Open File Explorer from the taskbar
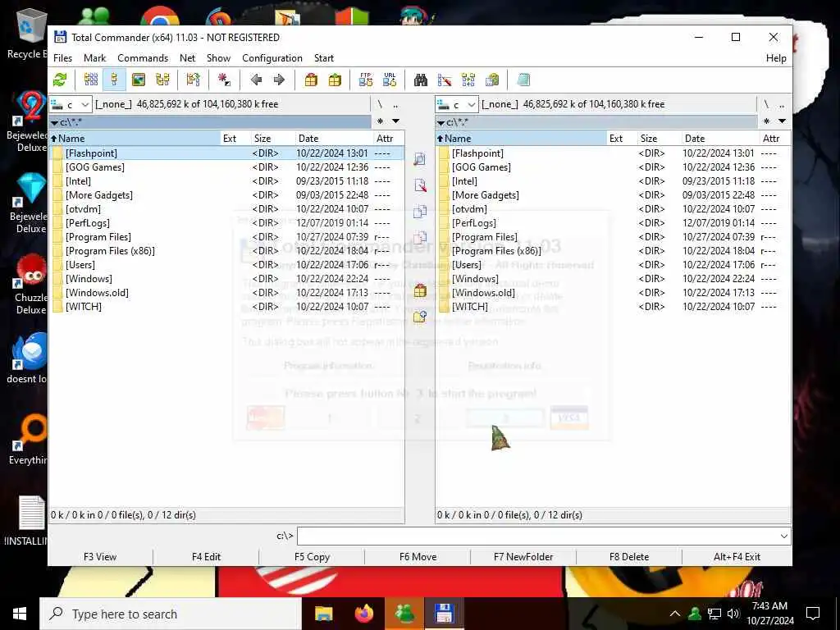The width and height of the screenshot is (840, 630). tap(323, 614)
